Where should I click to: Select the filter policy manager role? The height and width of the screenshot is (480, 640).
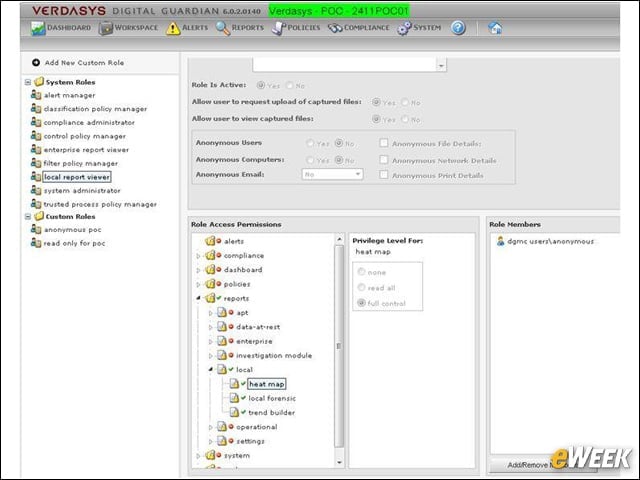click(x=80, y=163)
